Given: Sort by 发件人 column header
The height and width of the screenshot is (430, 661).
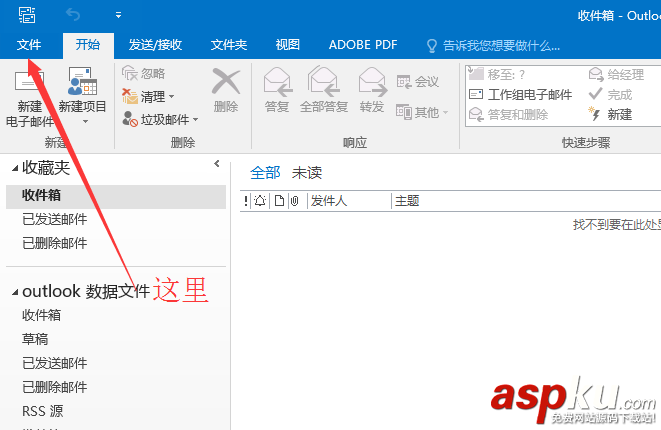Looking at the screenshot, I should tap(329, 201).
